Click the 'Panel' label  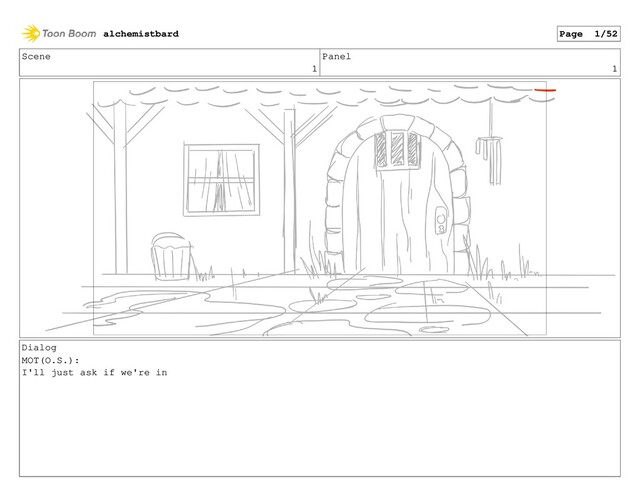click(x=336, y=57)
